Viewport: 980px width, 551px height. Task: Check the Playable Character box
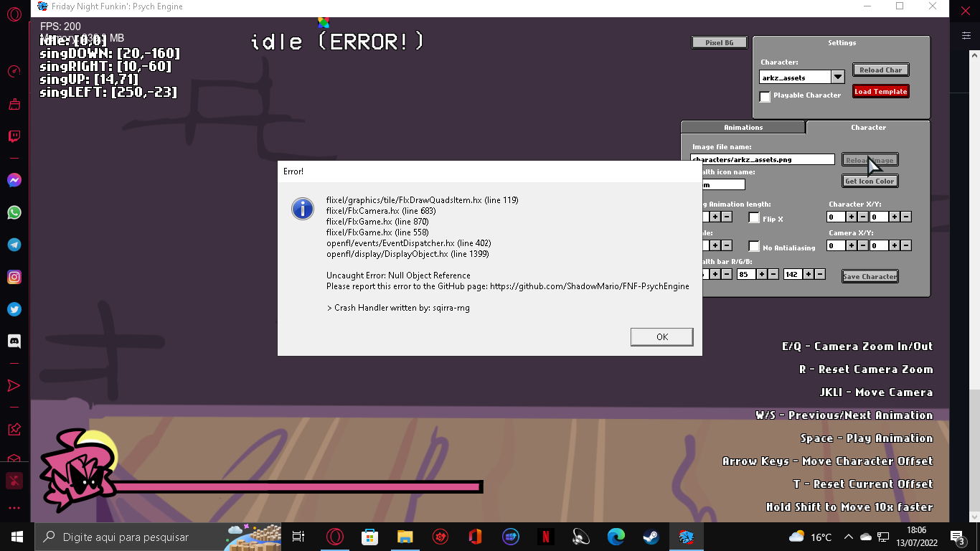[765, 96]
